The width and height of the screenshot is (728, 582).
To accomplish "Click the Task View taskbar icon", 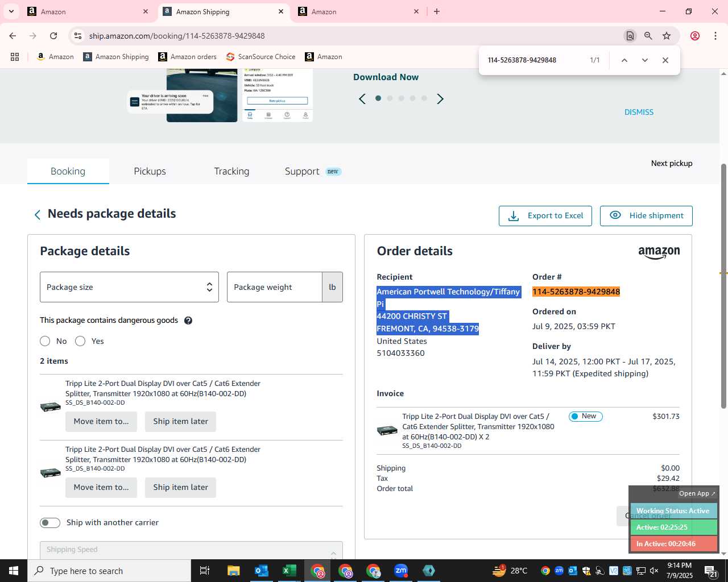I will [x=205, y=571].
